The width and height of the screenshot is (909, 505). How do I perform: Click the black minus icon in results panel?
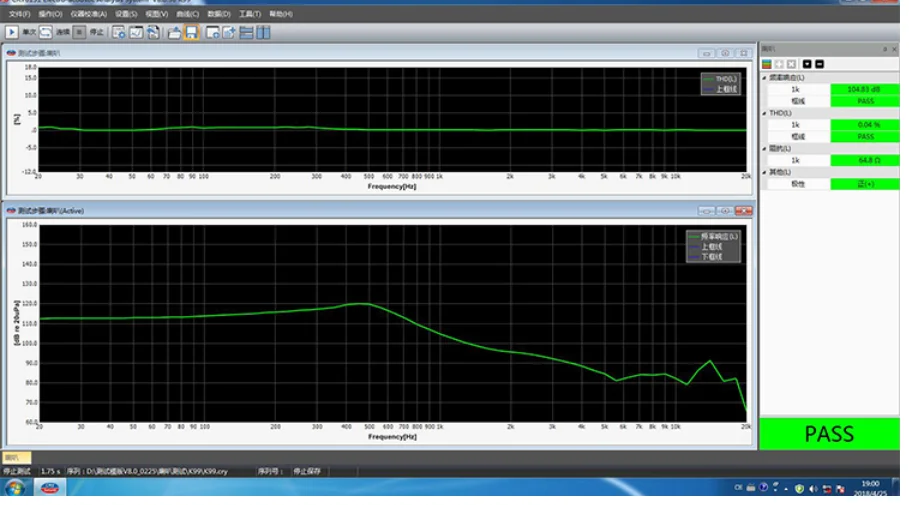pos(820,64)
